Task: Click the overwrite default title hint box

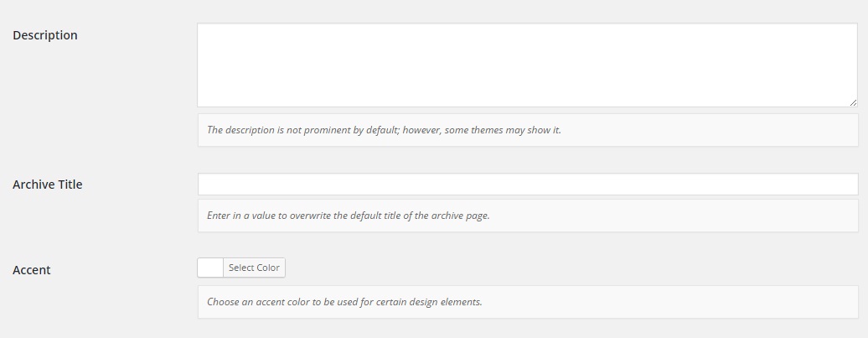Action: click(528, 216)
